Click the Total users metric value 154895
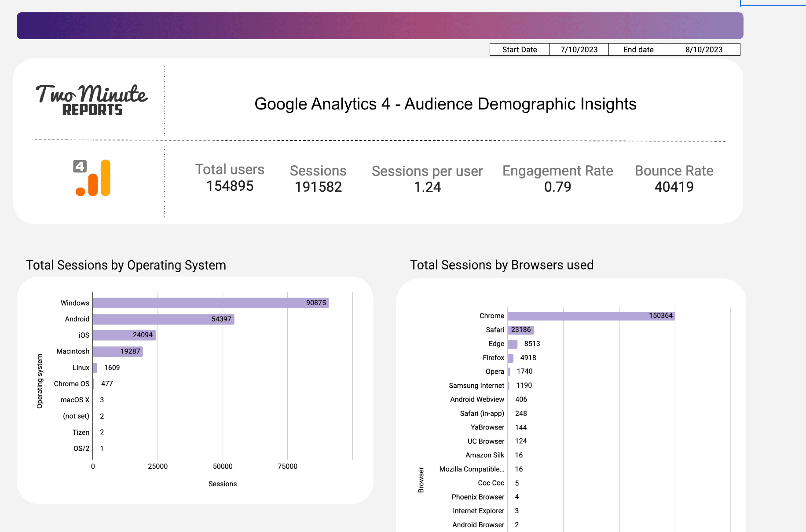The image size is (806, 532). coord(229,186)
